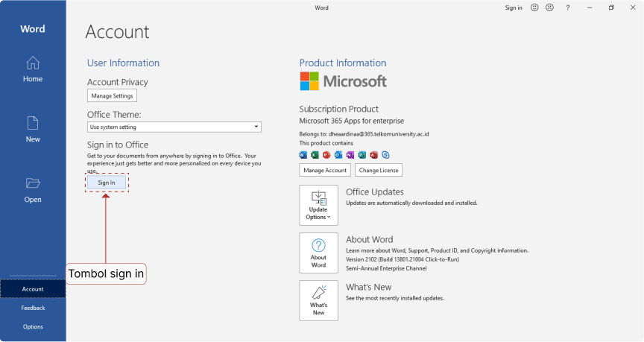The image size is (644, 342).
Task: Expand the Office Theme dropdown
Action: click(174, 127)
